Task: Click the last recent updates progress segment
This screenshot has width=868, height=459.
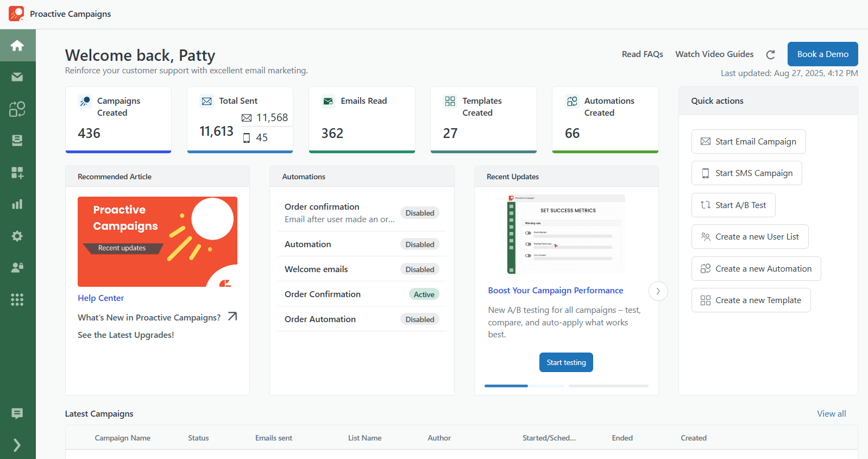Action: coord(608,386)
